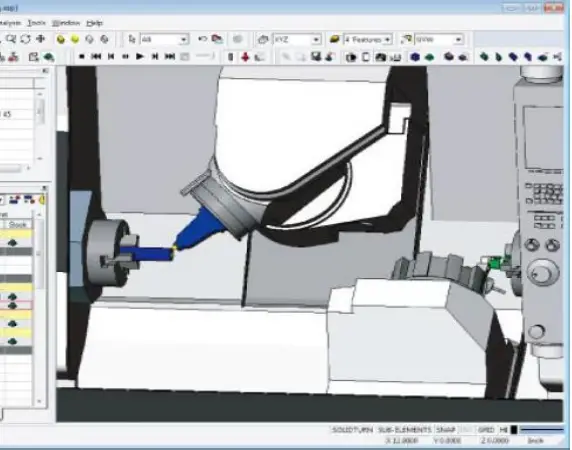Click the Stock column header in operations panel

click(17, 225)
